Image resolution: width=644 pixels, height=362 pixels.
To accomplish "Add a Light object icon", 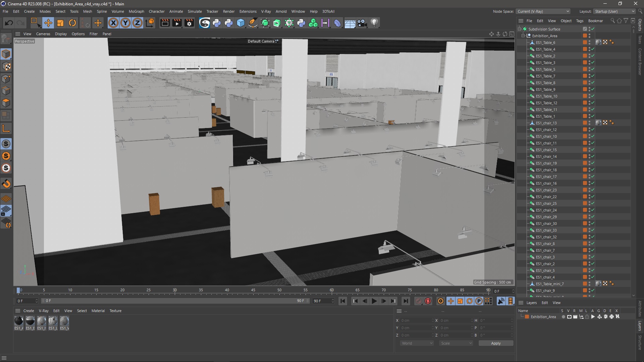I will click(x=374, y=23).
